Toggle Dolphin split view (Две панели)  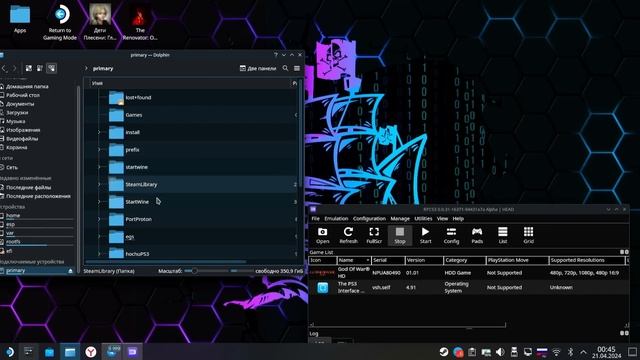[x=258, y=69]
